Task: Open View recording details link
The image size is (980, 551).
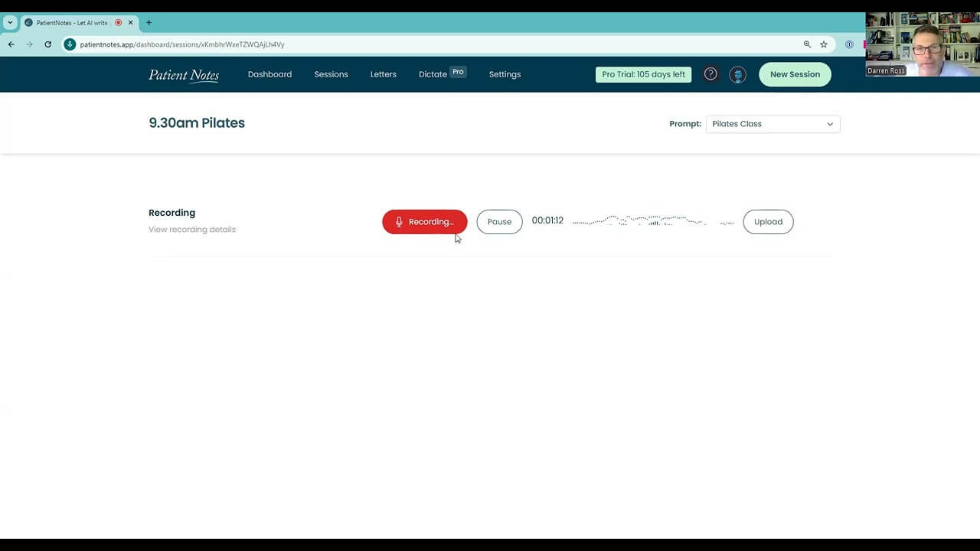Action: pyautogui.click(x=191, y=229)
